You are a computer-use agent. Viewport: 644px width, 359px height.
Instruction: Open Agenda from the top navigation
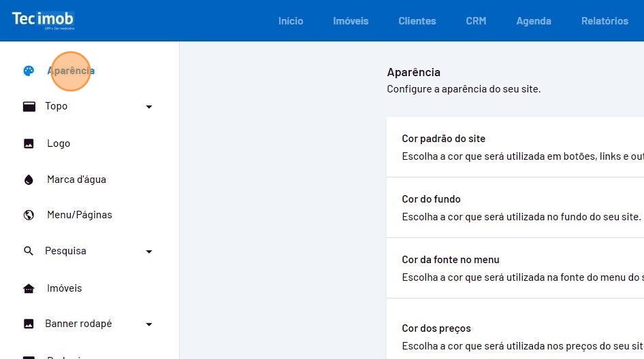pos(533,21)
